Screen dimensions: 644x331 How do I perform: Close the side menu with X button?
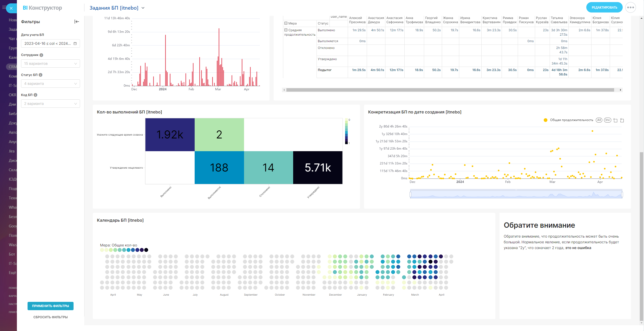click(x=11, y=8)
